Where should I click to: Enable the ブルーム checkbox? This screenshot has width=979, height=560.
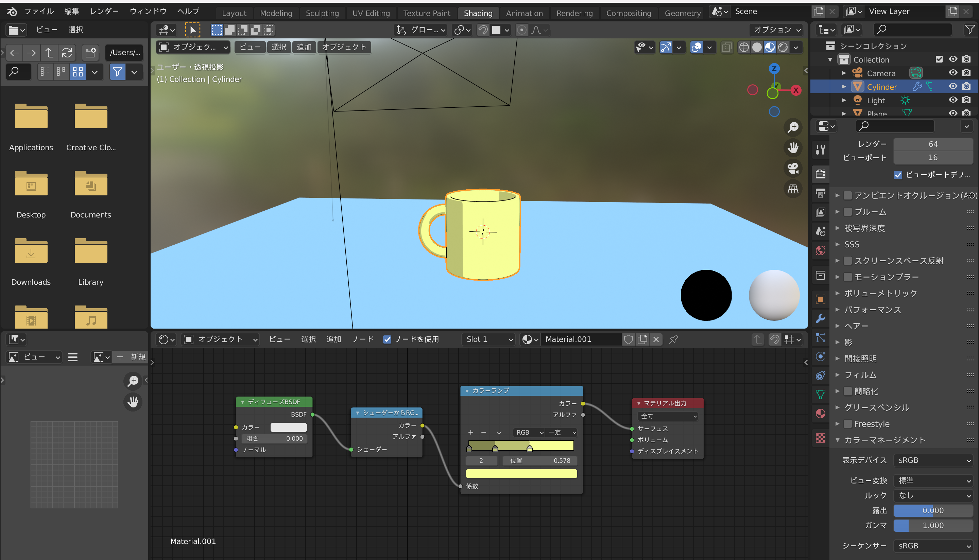click(848, 212)
